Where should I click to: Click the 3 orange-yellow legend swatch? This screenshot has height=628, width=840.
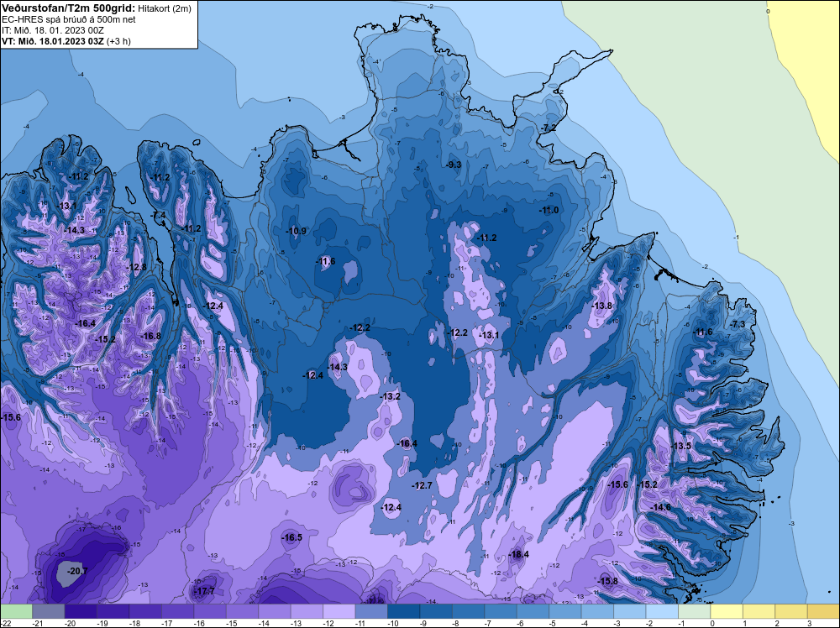[x=823, y=611]
